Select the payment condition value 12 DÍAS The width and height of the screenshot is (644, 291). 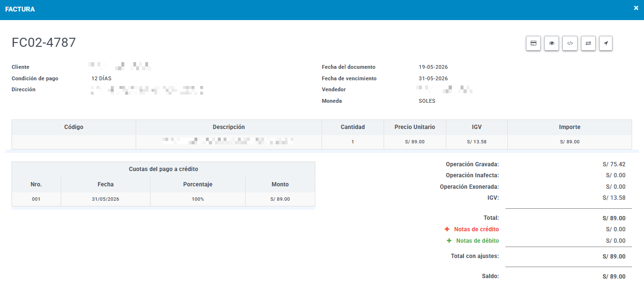pyautogui.click(x=101, y=78)
